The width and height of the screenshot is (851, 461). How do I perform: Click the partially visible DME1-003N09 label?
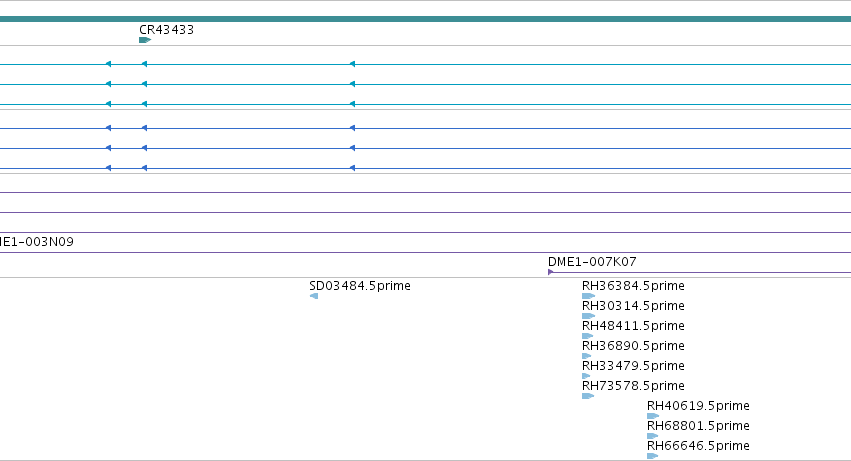(37, 242)
